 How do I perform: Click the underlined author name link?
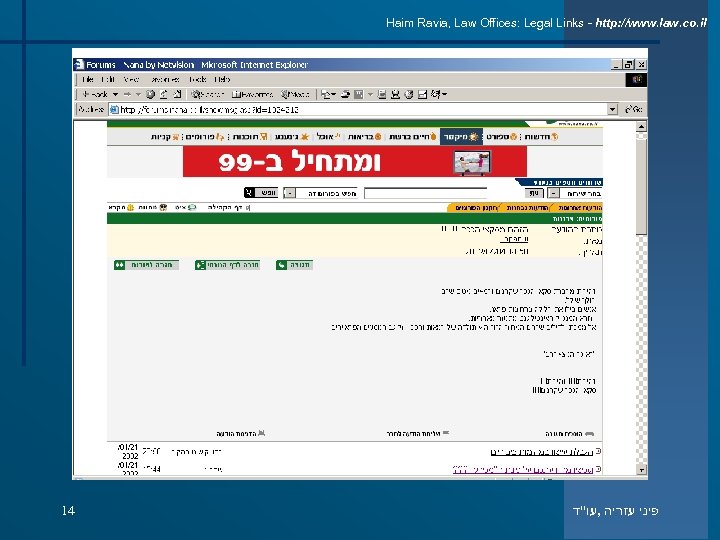click(514, 239)
